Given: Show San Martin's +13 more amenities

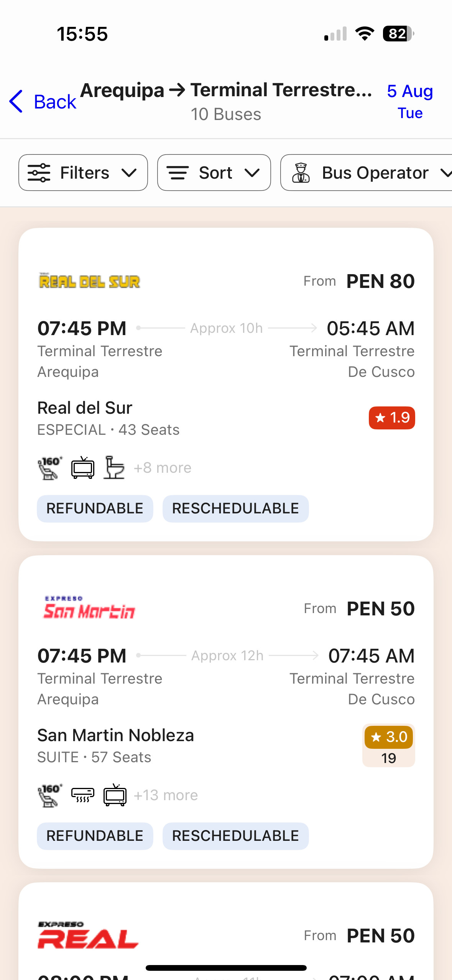Looking at the screenshot, I should [x=166, y=795].
